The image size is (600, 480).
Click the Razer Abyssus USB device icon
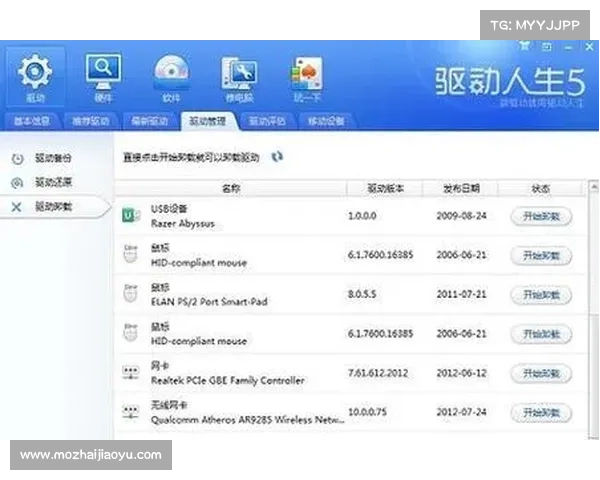(129, 215)
